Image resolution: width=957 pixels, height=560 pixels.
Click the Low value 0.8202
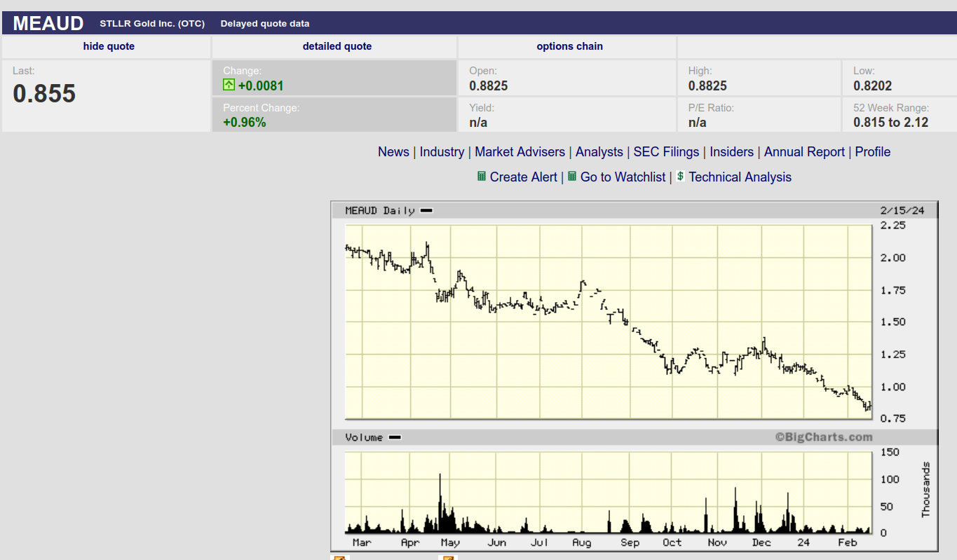point(873,86)
